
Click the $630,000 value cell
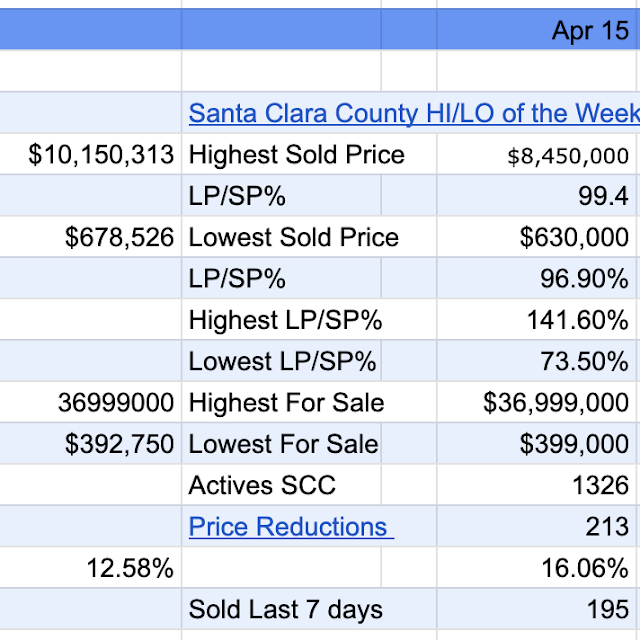click(x=574, y=237)
